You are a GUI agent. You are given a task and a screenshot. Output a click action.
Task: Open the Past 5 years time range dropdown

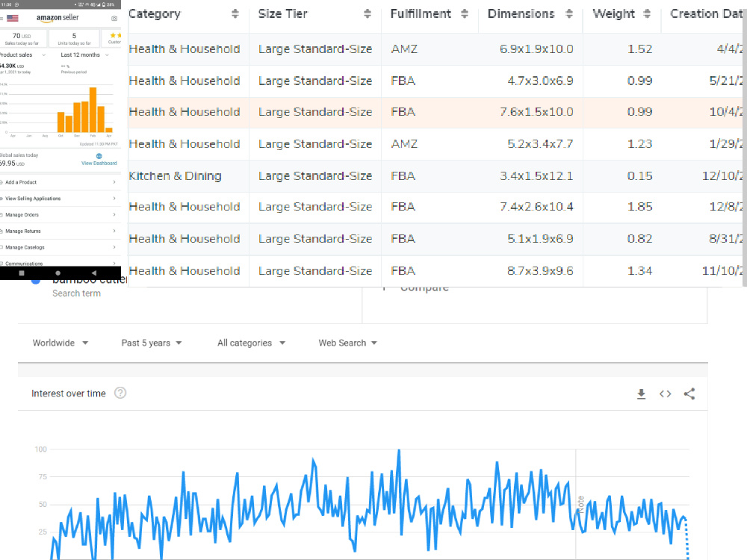(152, 343)
